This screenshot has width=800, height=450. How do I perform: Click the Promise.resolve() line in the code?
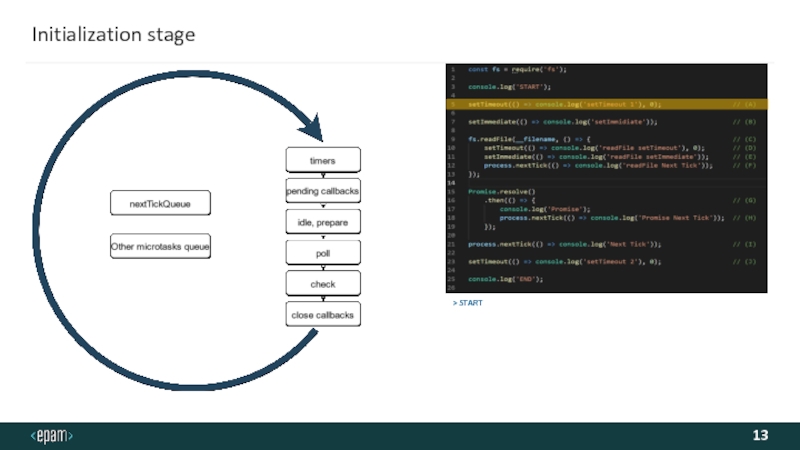coord(502,191)
